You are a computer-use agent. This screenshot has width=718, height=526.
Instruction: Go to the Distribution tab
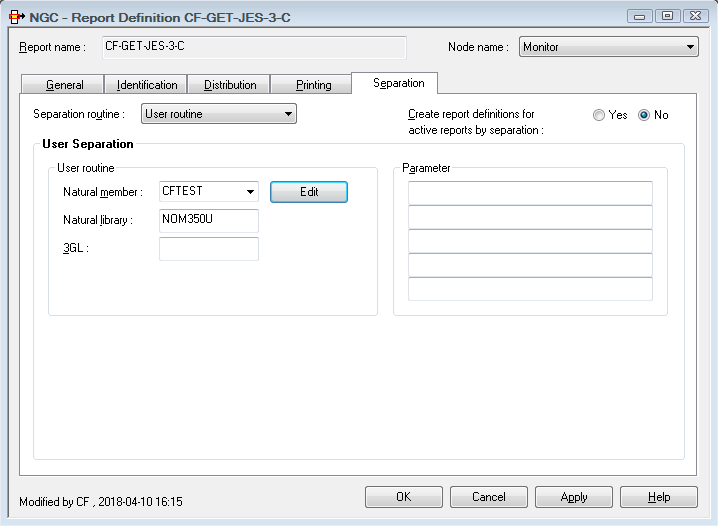click(x=230, y=85)
